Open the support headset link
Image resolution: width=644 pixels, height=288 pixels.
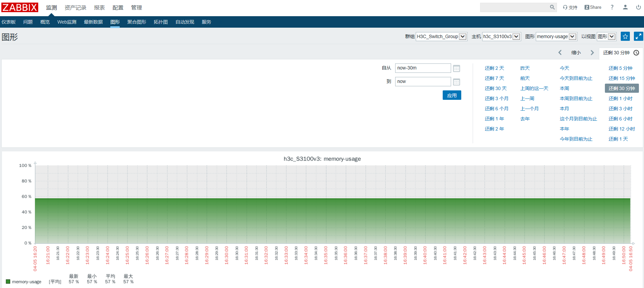(x=570, y=7)
